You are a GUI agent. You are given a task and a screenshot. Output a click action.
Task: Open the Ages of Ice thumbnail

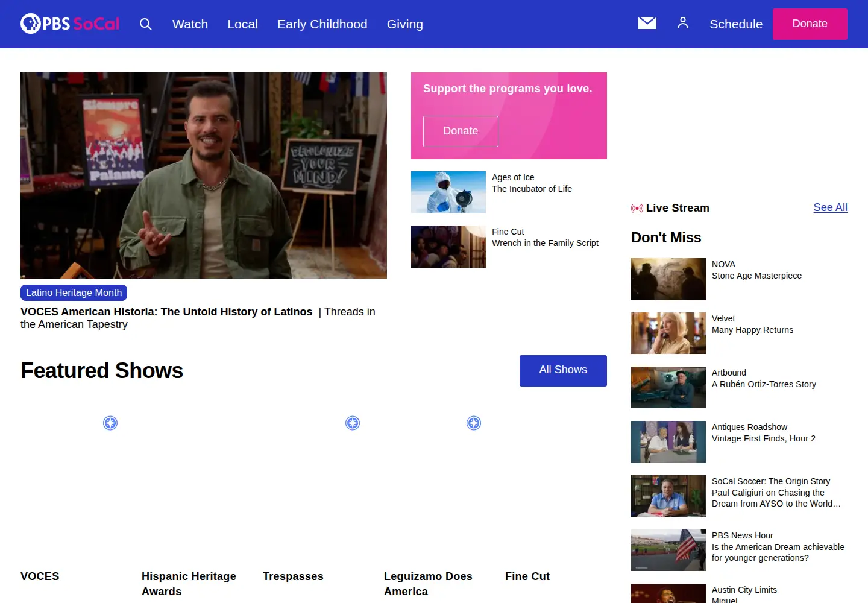click(448, 192)
